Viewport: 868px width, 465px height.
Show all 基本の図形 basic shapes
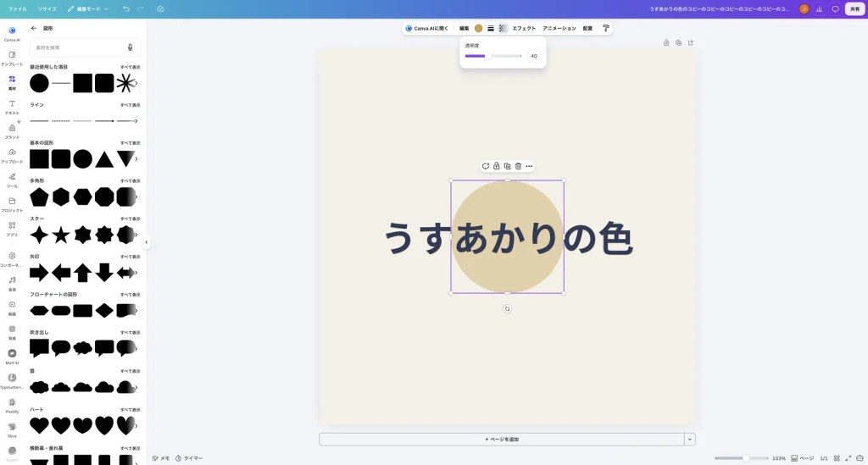[x=130, y=142]
